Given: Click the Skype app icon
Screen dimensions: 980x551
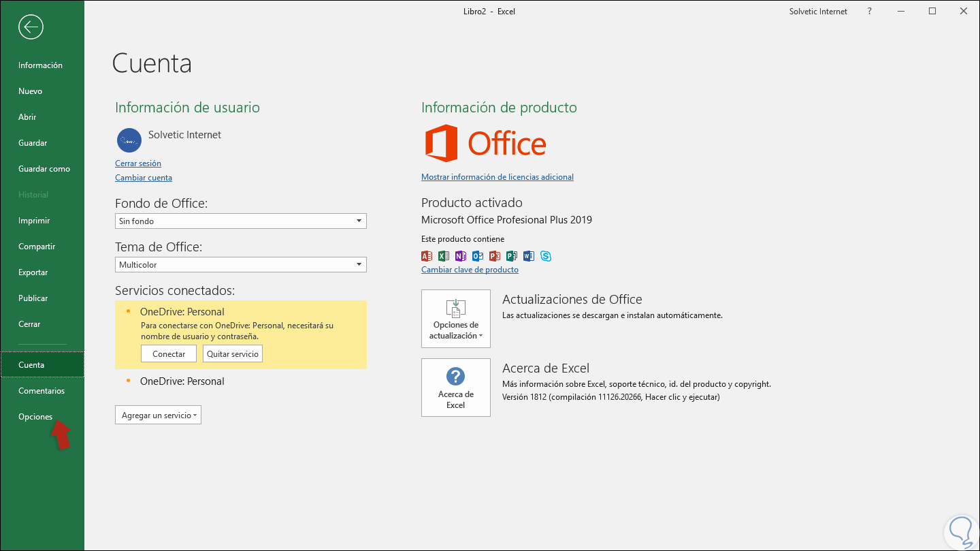Looking at the screenshot, I should (x=546, y=256).
